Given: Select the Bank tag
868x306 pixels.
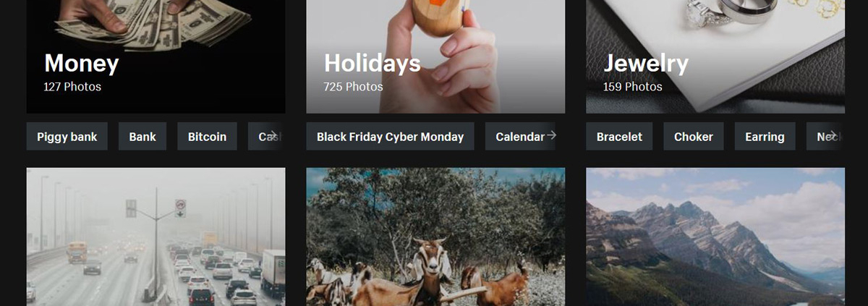Looking at the screenshot, I should coord(142,136).
